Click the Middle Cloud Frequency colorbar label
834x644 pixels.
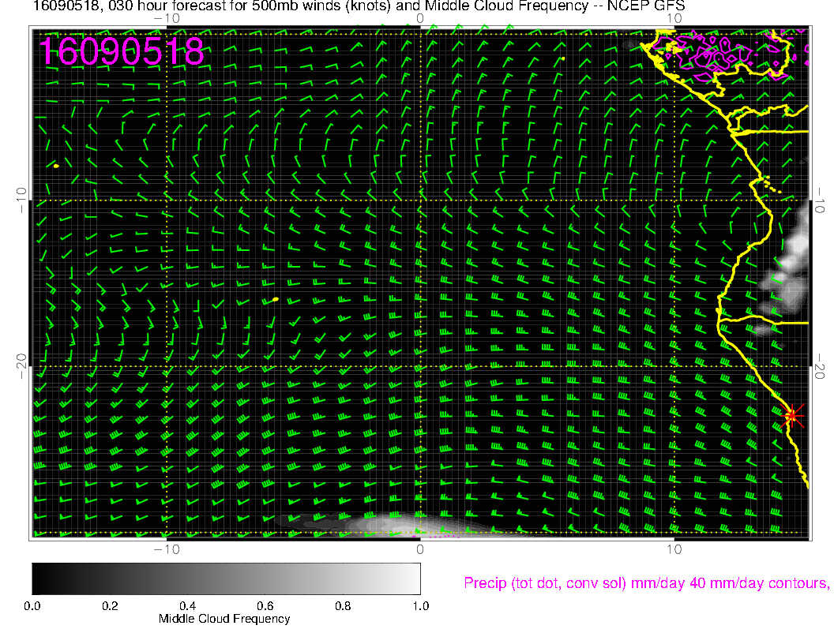click(224, 619)
